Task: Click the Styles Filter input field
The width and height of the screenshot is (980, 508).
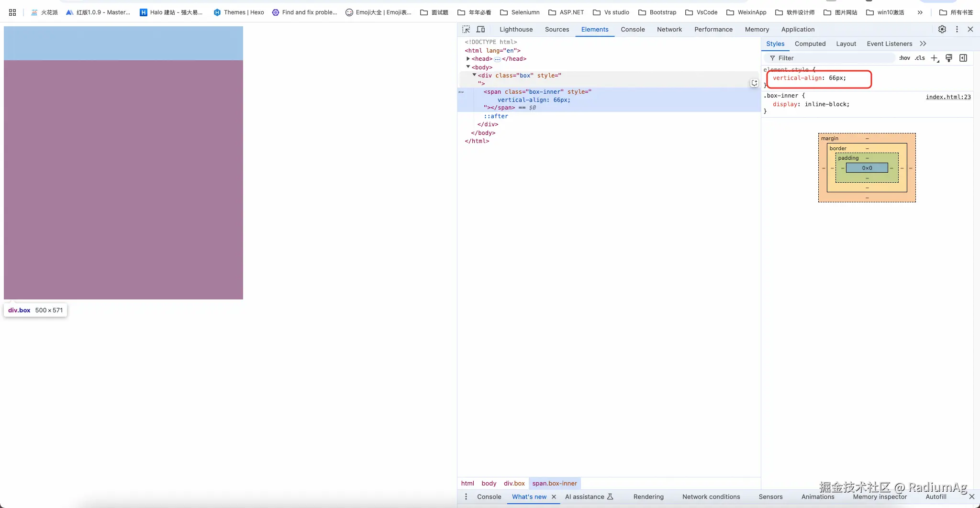Action: tap(830, 58)
